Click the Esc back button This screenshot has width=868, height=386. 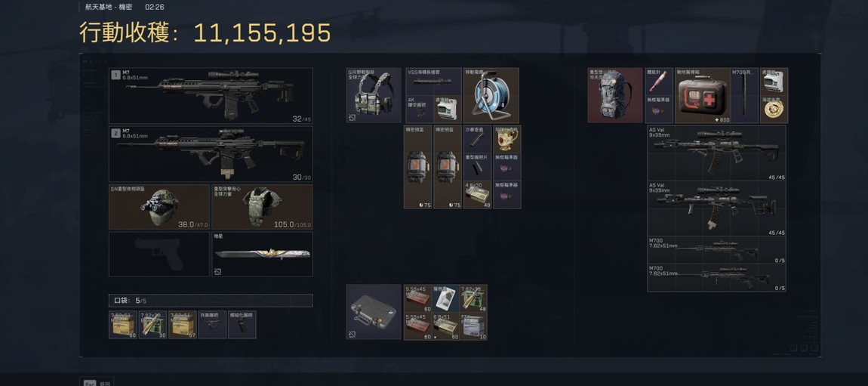(97, 383)
